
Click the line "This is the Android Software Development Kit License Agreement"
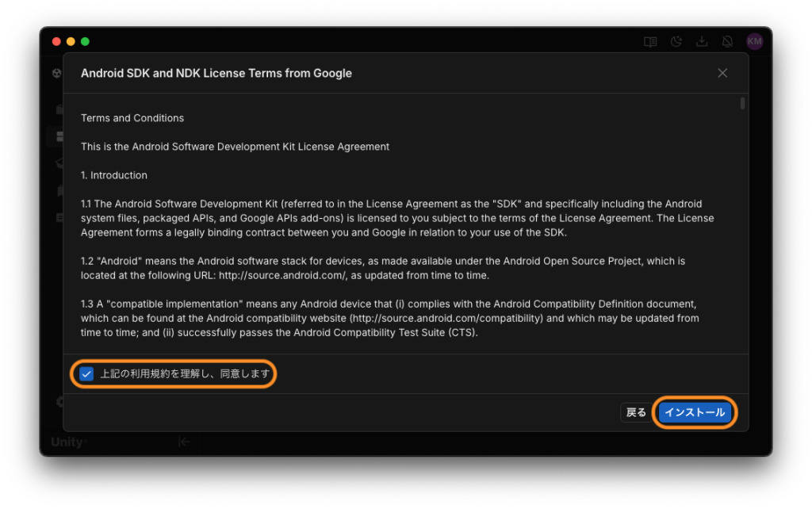pyautogui.click(x=235, y=147)
